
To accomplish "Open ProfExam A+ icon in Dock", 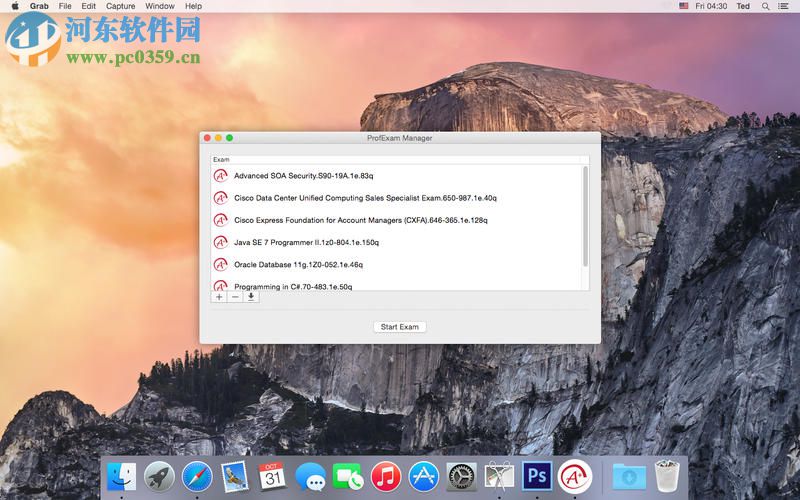I will pos(575,477).
